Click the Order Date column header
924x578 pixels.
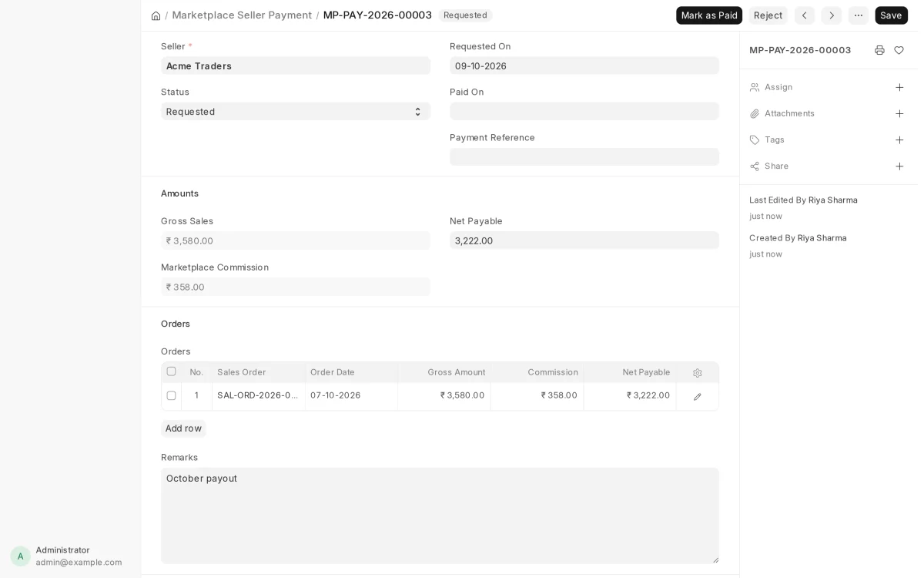(x=351, y=372)
